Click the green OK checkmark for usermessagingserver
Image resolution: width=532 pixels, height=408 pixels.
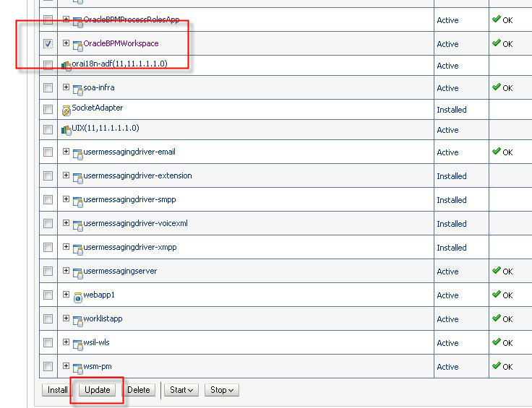(497, 270)
